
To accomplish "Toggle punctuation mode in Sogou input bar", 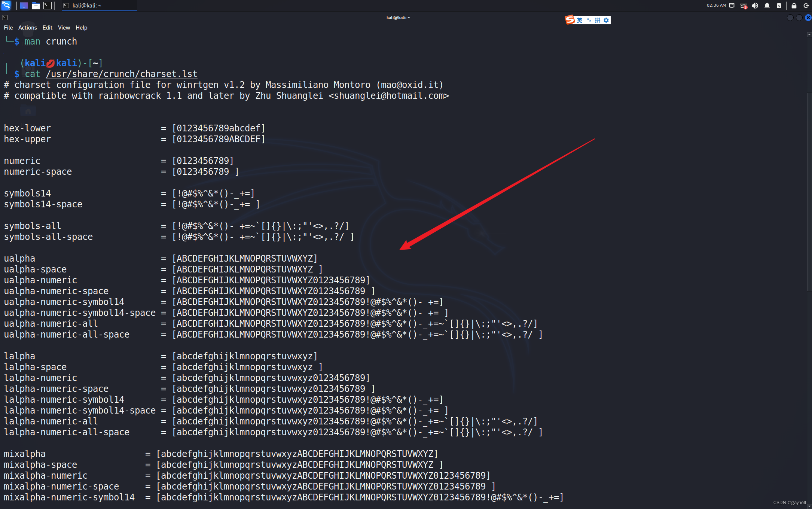I will point(589,20).
